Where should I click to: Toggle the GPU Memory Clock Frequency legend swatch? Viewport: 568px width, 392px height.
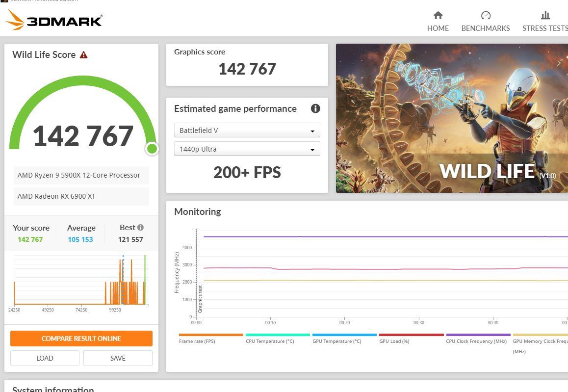[x=541, y=335]
